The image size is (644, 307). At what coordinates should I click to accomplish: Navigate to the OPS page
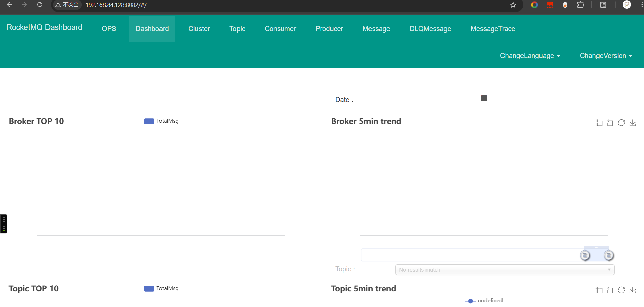pyautogui.click(x=109, y=29)
